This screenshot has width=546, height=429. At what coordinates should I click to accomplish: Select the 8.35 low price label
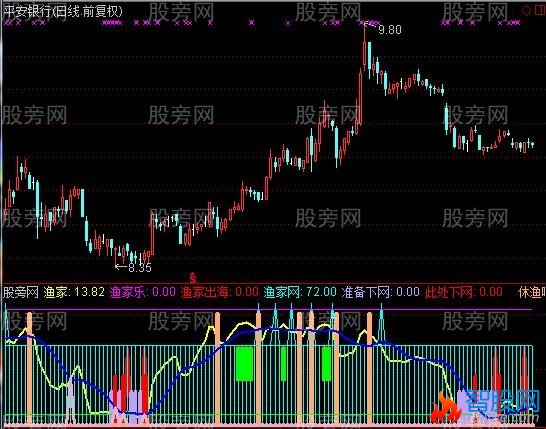point(140,267)
